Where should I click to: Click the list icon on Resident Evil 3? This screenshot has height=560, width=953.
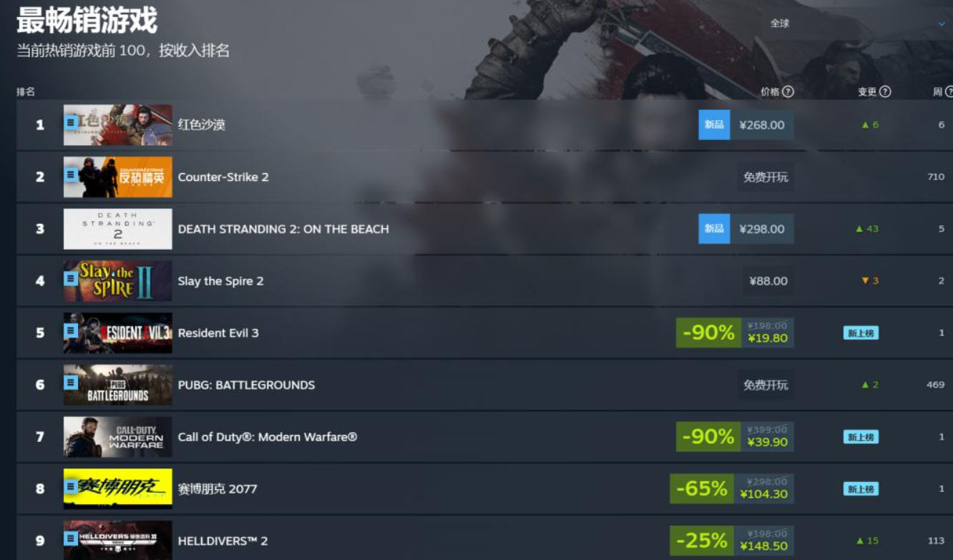tap(71, 330)
